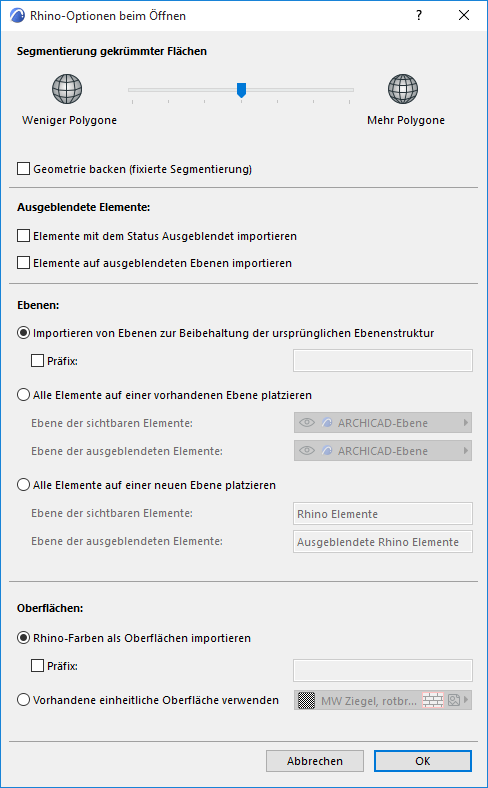The height and width of the screenshot is (788, 488).
Task: Click the Oberflächen: section heading
Action: pos(50,608)
